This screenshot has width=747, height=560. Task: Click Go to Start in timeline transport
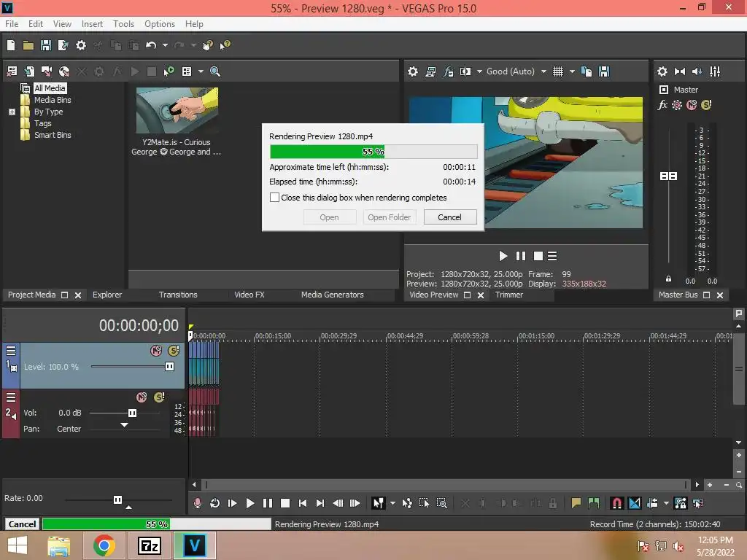pyautogui.click(x=303, y=503)
